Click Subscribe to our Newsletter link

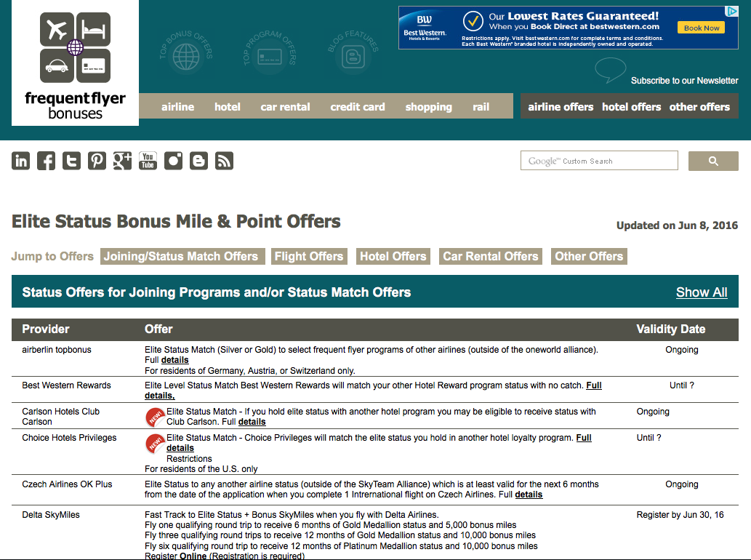pos(684,81)
